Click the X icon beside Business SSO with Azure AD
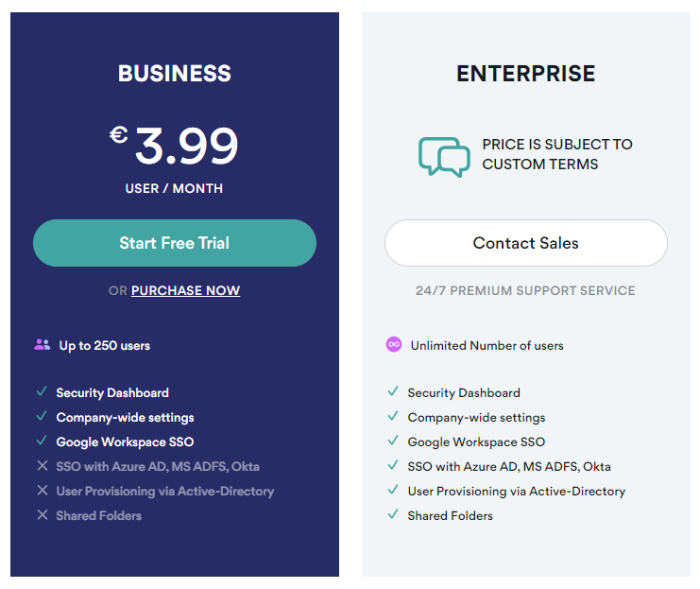 pyautogui.click(x=43, y=466)
